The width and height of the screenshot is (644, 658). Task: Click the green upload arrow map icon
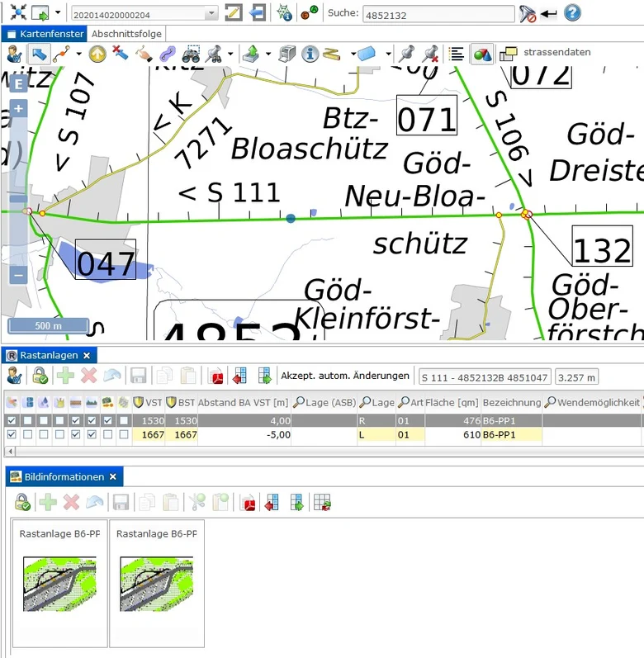point(251,54)
